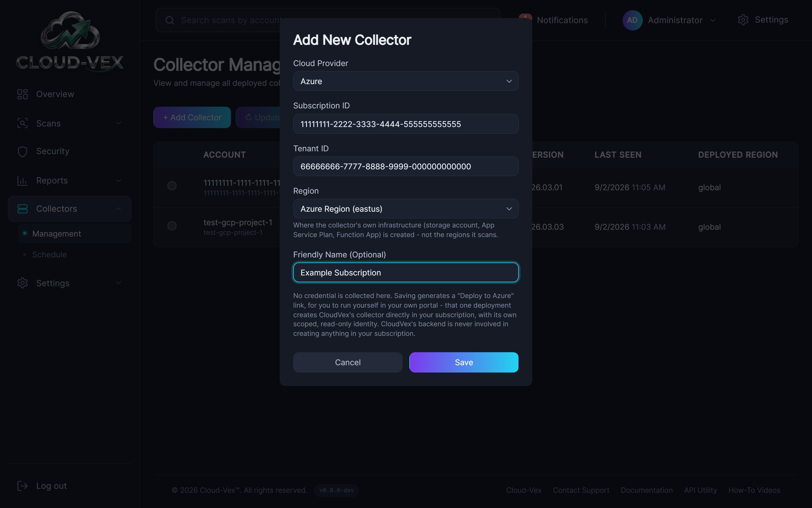The image size is (812, 508).
Task: Click the LAST SEEN column header
Action: (x=618, y=155)
